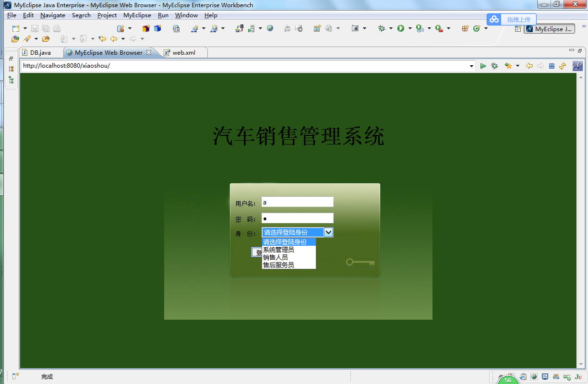Open the Edit menu
This screenshot has width=588, height=384.
(x=28, y=15)
